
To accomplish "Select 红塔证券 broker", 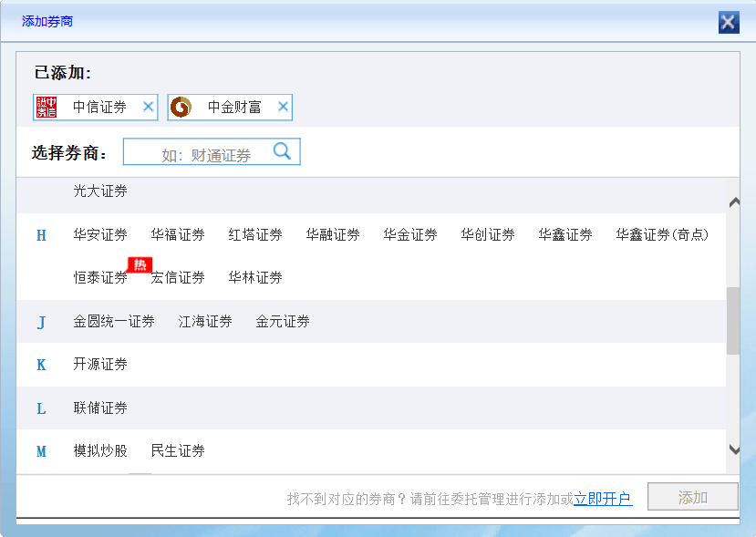I will pos(255,234).
